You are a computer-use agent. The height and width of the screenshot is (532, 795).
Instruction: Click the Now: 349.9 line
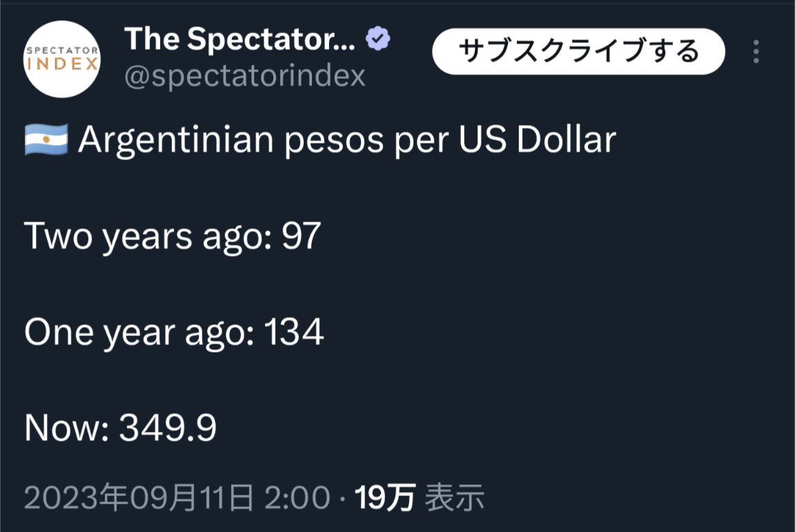point(121,428)
